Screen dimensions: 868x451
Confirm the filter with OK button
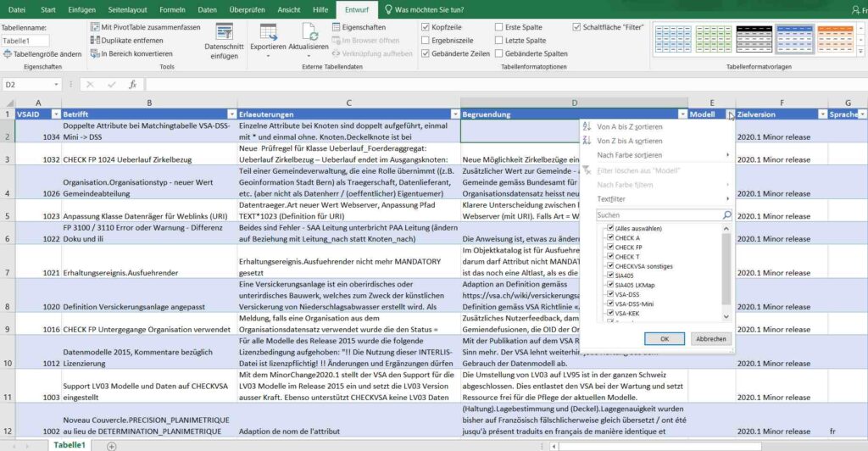point(665,338)
